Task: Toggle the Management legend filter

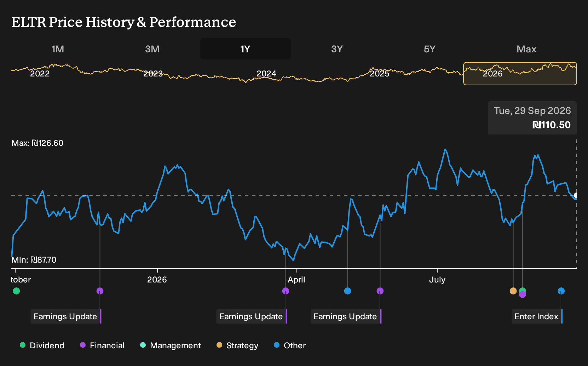Action: (170, 345)
